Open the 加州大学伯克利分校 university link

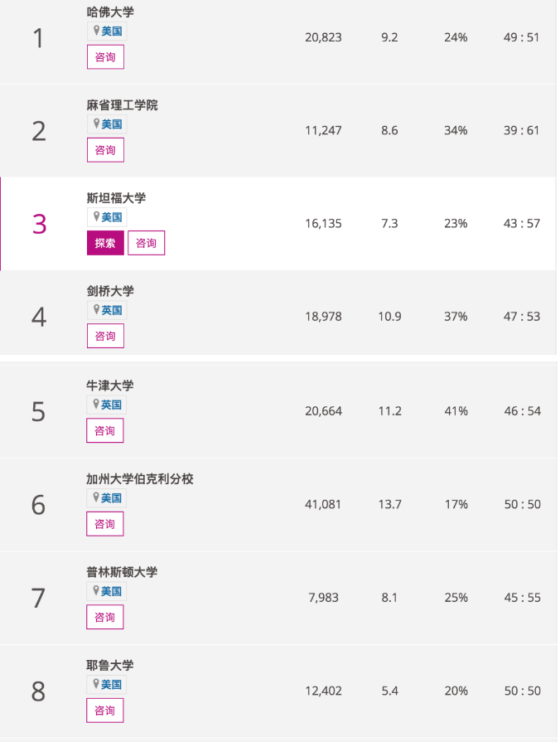coord(140,479)
